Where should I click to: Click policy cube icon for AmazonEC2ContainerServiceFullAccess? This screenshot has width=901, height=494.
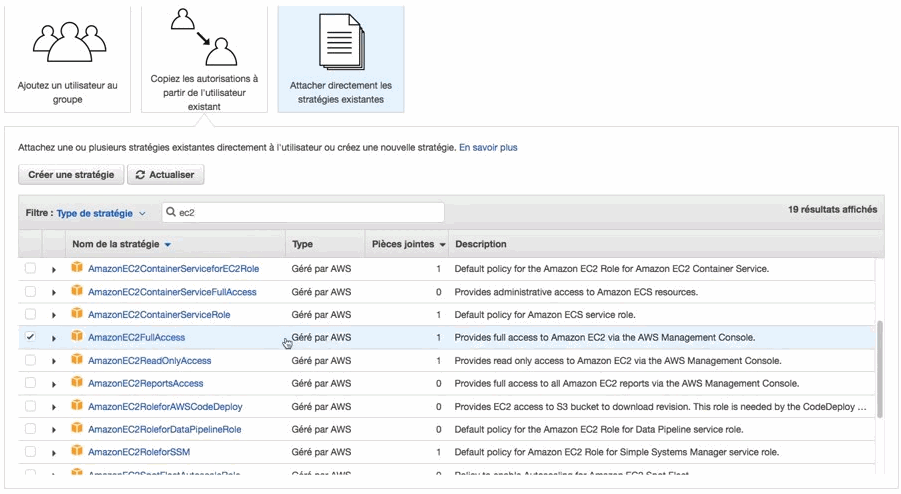(x=76, y=291)
